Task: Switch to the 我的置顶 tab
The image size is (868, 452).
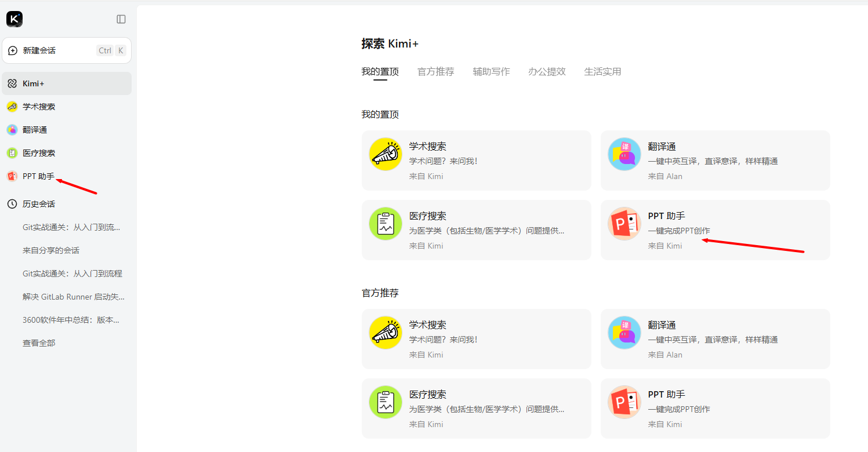Action: pyautogui.click(x=380, y=72)
